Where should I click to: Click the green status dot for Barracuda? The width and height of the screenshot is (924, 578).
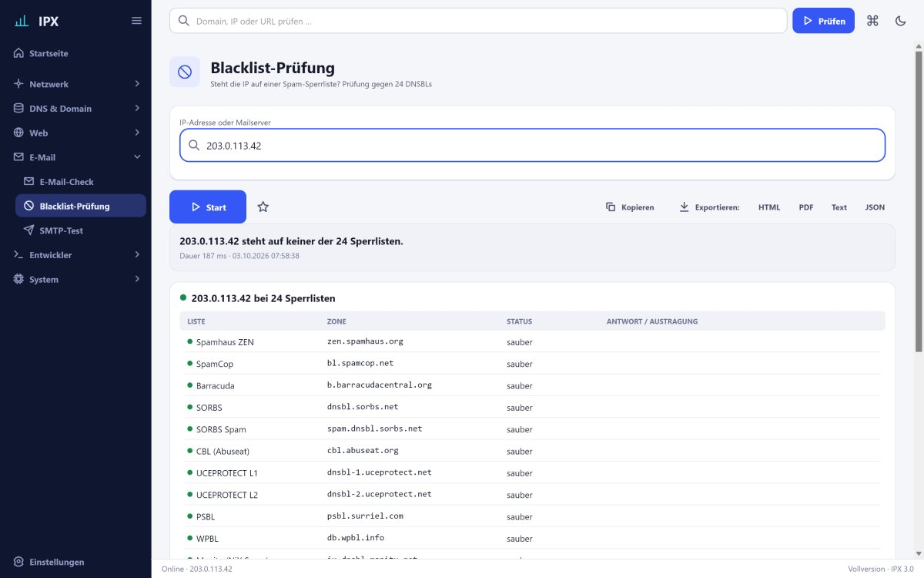189,385
